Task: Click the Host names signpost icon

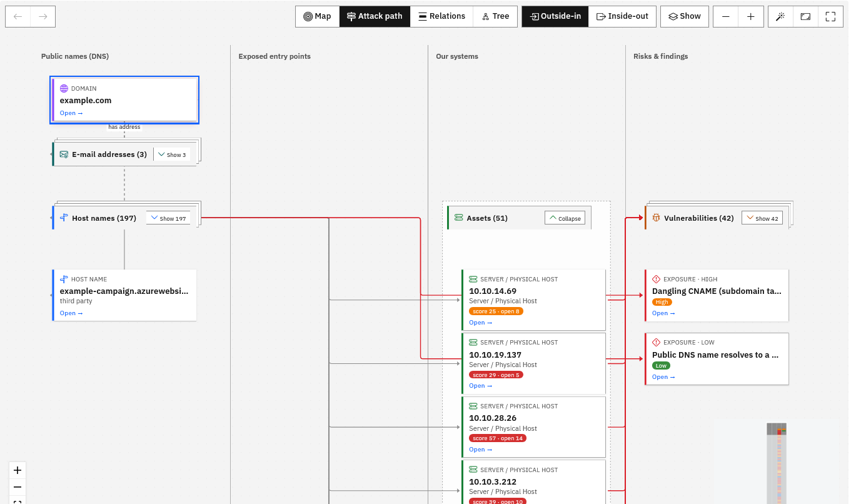Action: pos(64,218)
